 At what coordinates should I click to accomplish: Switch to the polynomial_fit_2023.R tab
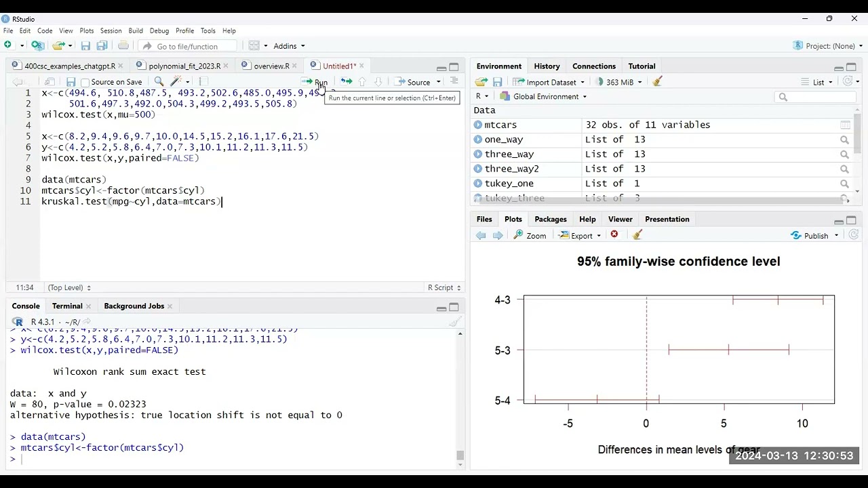184,66
